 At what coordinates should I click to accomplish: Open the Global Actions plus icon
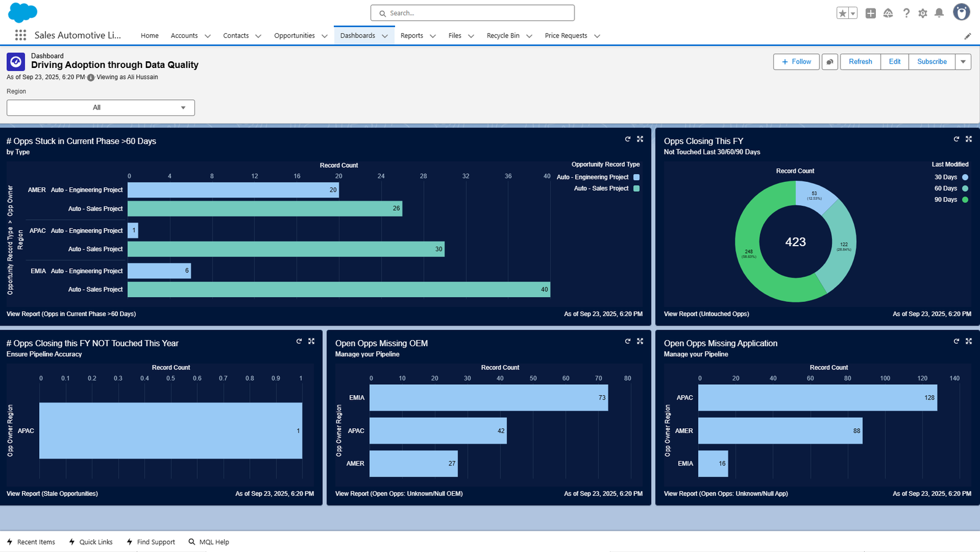pyautogui.click(x=870, y=13)
